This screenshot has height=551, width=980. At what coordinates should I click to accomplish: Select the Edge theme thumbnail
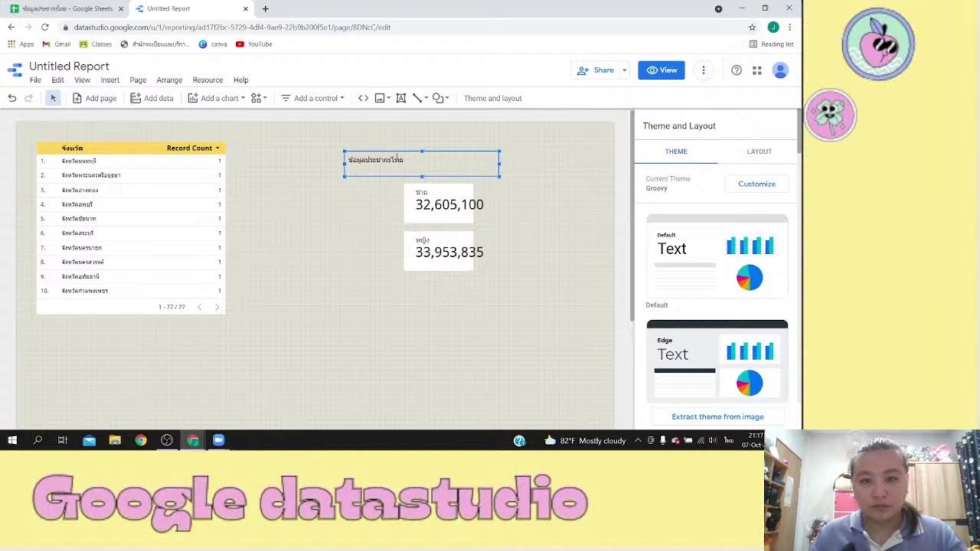pyautogui.click(x=717, y=361)
